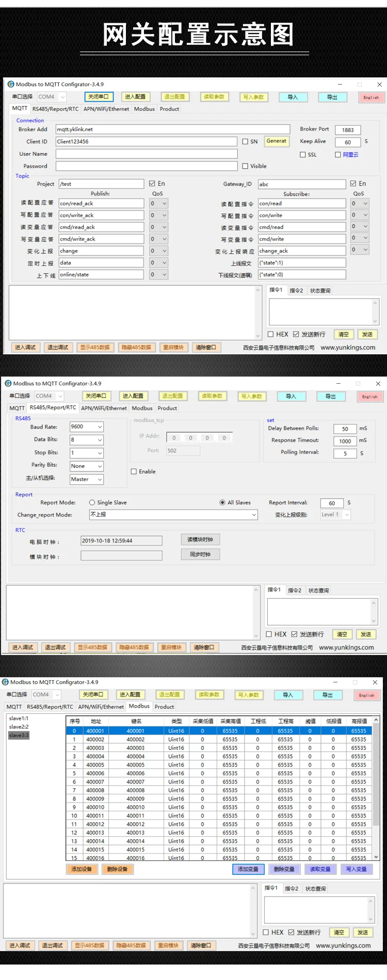Viewport: 387px width, 980px height.
Task: Select slave3:3 in the device list
Action: (x=19, y=736)
